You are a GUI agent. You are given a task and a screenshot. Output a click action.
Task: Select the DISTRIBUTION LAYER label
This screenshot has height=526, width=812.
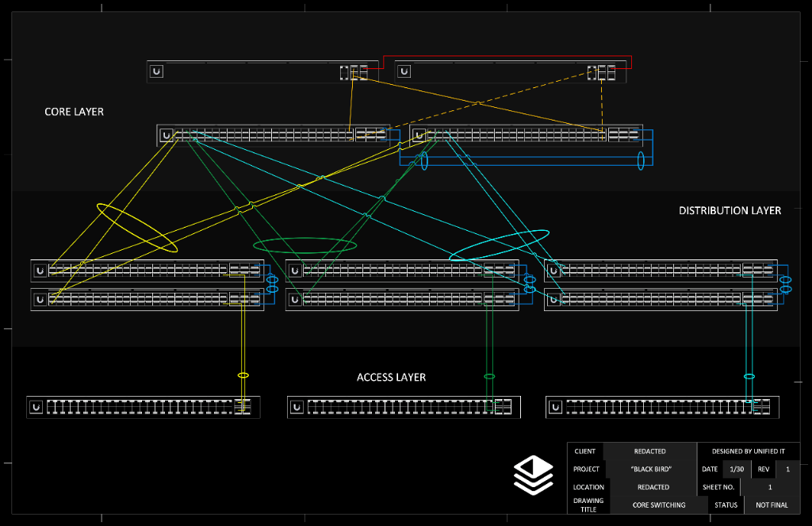pyautogui.click(x=730, y=211)
